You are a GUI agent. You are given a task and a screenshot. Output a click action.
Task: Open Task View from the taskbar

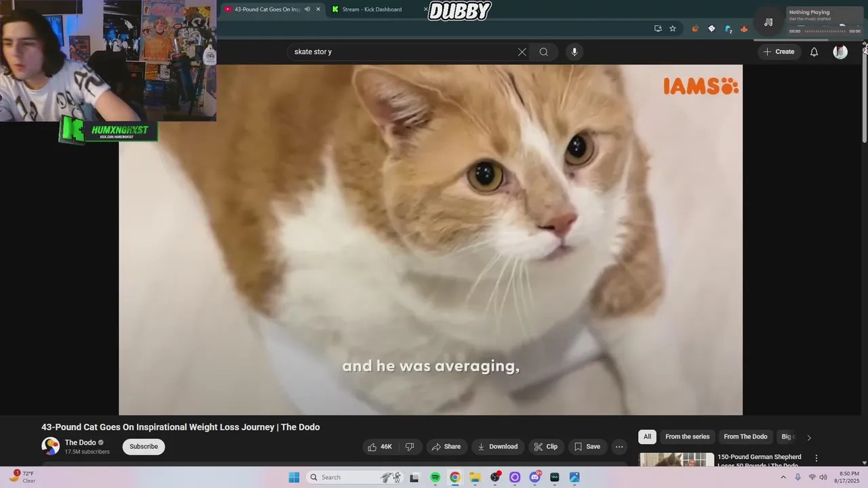click(x=414, y=477)
